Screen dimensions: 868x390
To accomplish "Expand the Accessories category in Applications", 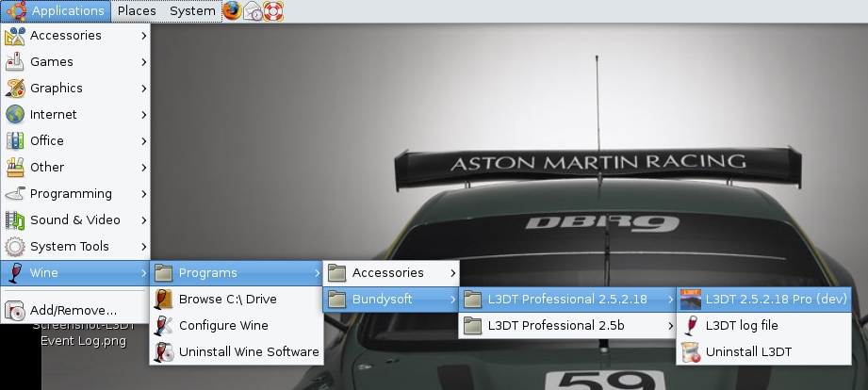I will coord(66,36).
